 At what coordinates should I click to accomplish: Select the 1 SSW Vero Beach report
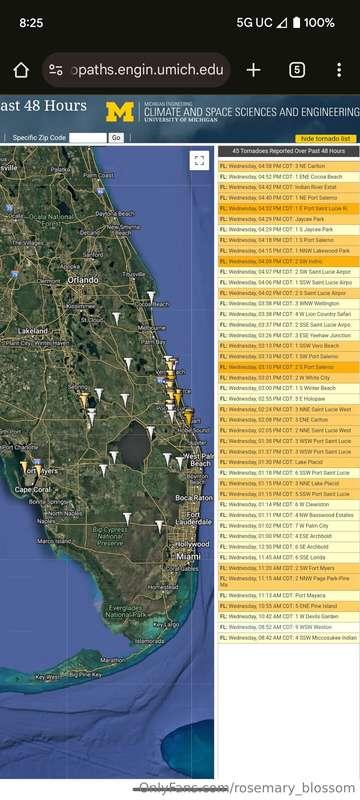tap(289, 346)
